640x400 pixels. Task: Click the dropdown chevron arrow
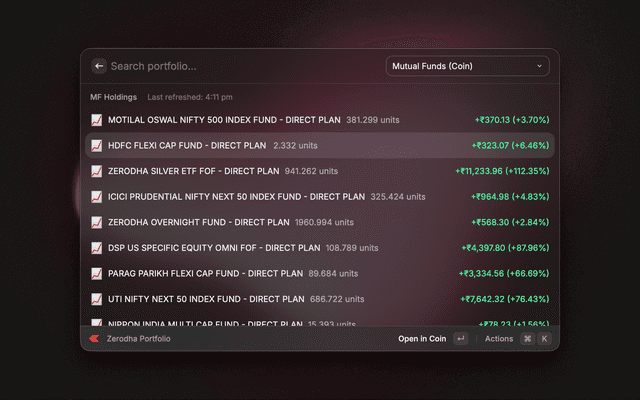click(540, 66)
